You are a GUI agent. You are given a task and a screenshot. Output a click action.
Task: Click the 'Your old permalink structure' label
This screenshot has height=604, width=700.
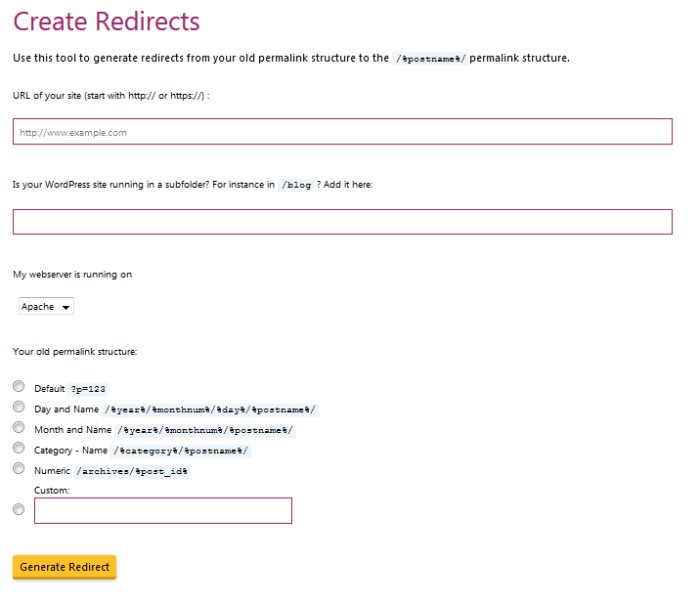click(x=74, y=352)
